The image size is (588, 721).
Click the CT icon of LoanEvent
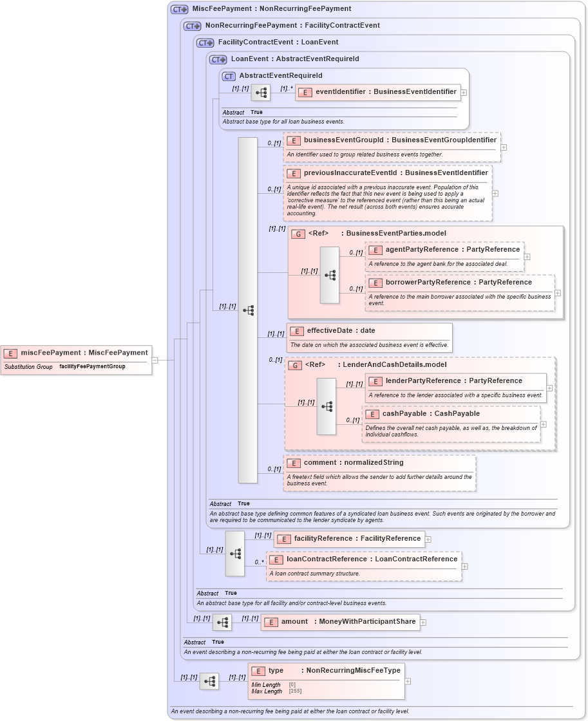[217, 59]
